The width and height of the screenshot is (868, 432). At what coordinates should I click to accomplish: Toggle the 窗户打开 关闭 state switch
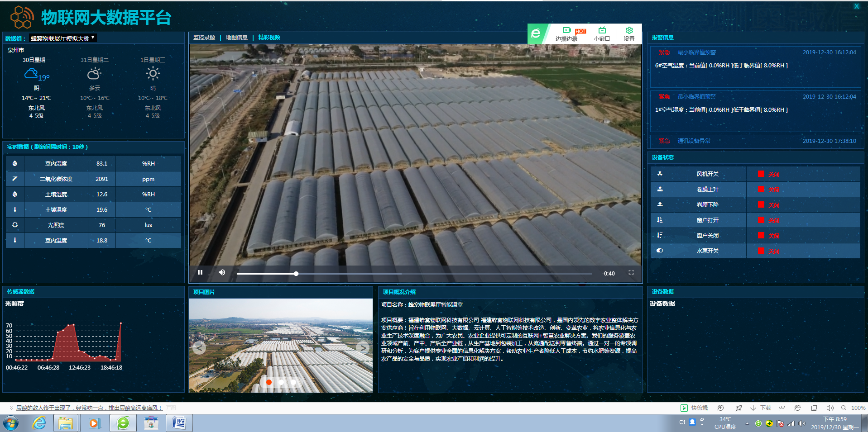click(x=769, y=220)
